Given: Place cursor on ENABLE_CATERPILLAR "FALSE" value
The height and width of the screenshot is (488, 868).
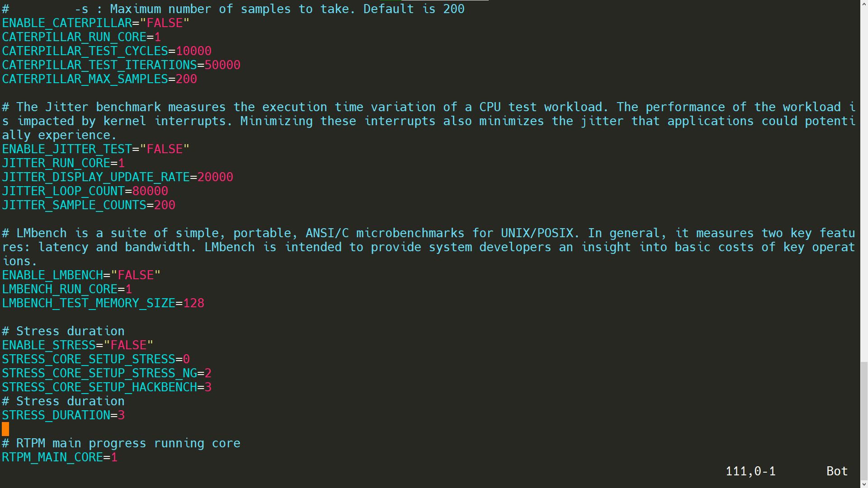Looking at the screenshot, I should coord(165,23).
